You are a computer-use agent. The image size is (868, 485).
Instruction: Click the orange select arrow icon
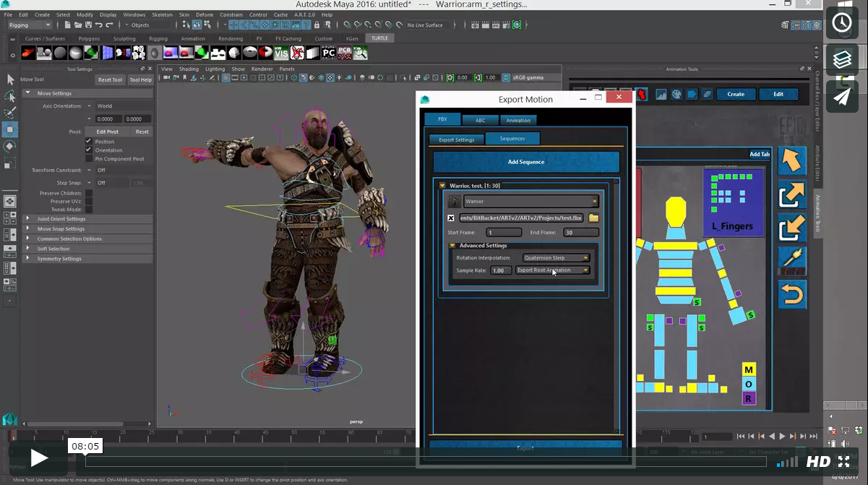point(791,160)
